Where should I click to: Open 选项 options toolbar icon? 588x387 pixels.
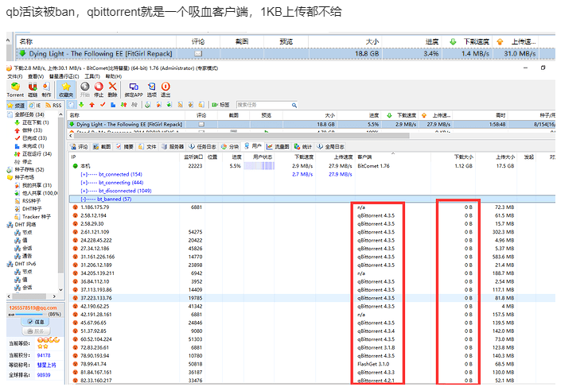pyautogui.click(x=150, y=88)
